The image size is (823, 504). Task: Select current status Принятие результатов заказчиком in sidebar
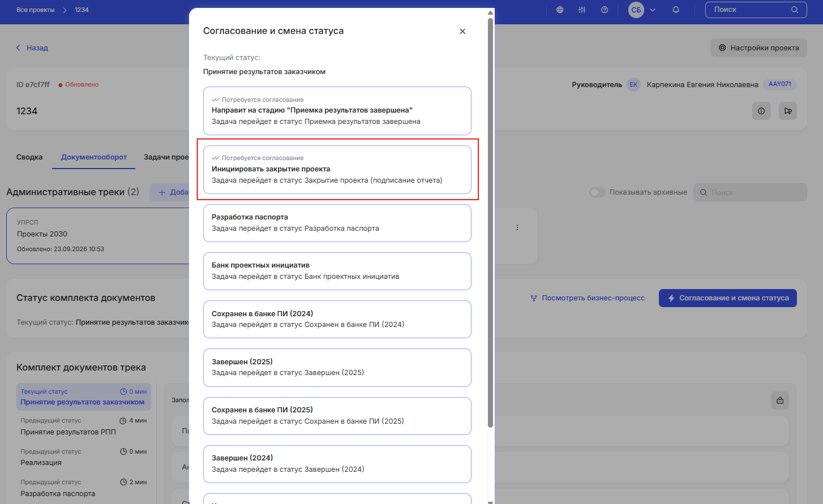point(84,397)
